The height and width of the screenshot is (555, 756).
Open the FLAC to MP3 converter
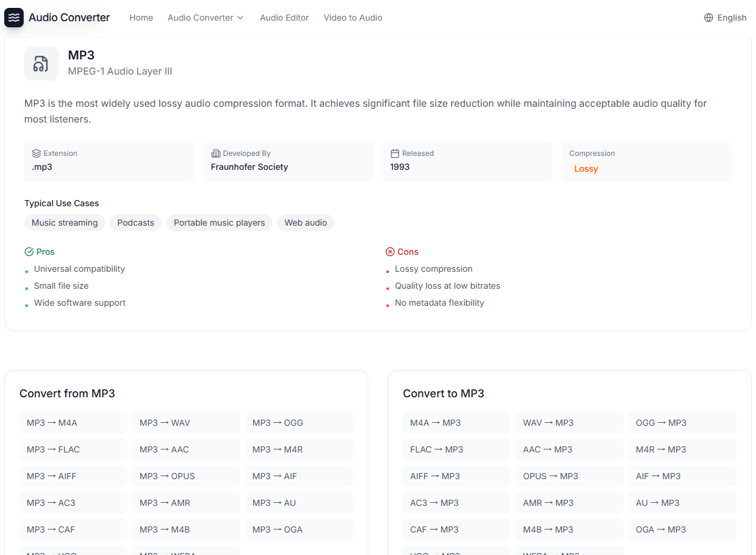[x=456, y=449]
